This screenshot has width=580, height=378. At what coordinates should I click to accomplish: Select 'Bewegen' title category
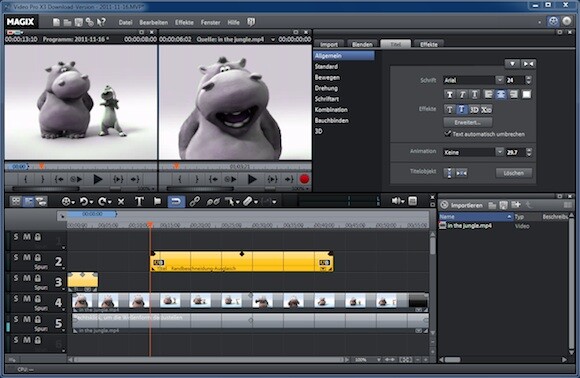coord(327,78)
